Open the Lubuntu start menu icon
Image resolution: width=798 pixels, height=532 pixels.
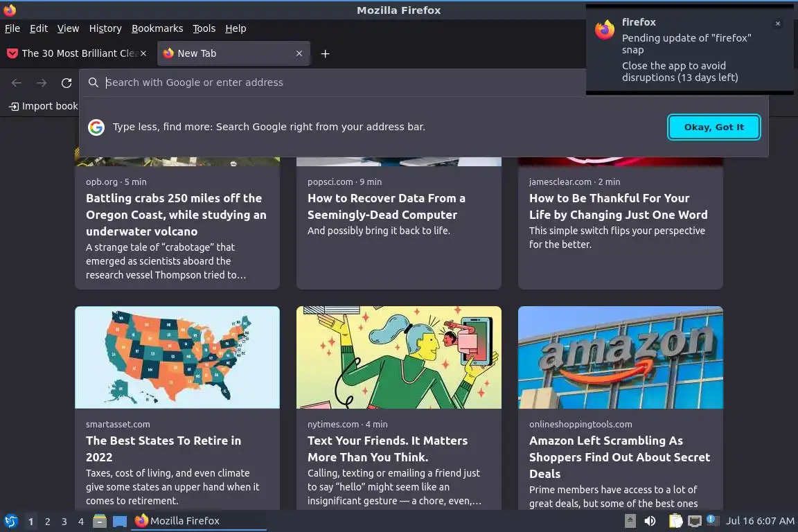(x=10, y=521)
